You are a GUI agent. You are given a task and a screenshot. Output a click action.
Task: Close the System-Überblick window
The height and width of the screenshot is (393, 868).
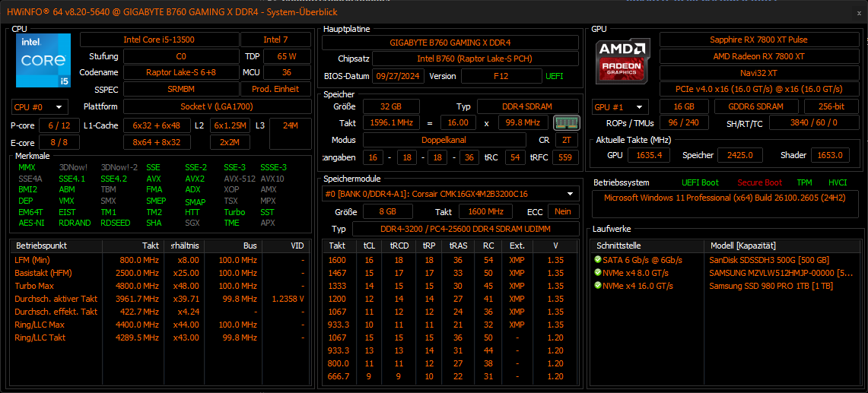(859, 13)
